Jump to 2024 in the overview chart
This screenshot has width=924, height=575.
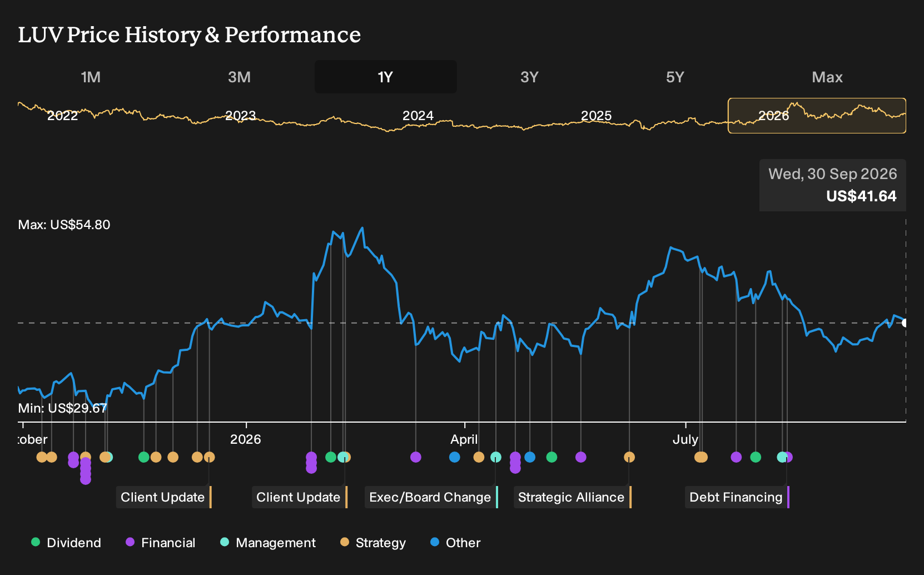click(418, 116)
